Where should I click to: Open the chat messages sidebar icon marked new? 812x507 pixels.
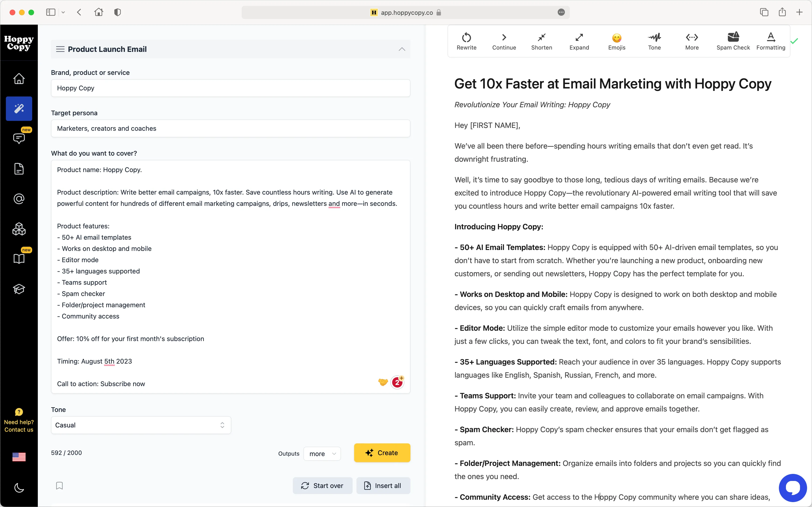pyautogui.click(x=19, y=138)
